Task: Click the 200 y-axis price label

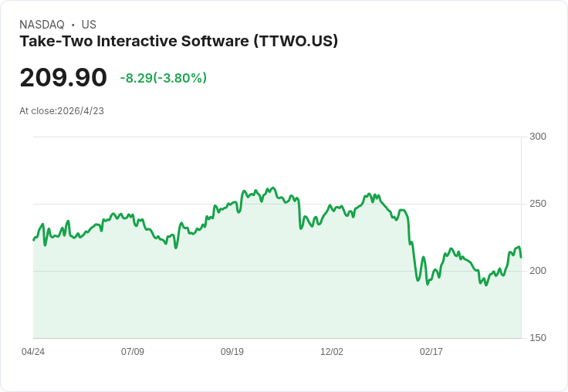Action: pos(538,271)
